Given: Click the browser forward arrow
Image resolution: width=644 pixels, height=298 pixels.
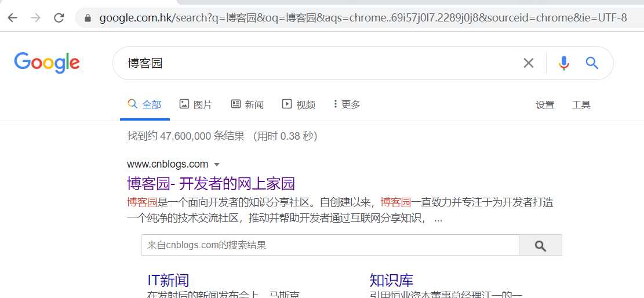Looking at the screenshot, I should [x=36, y=17].
